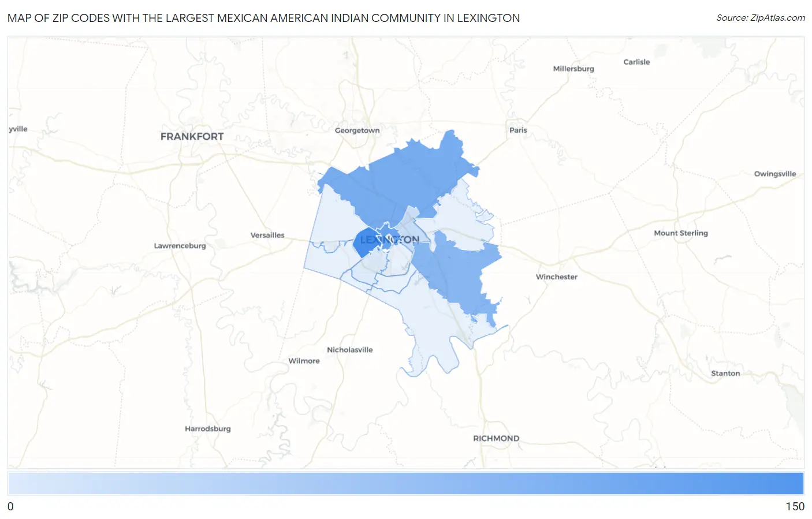This screenshot has height=519, width=812.
Task: Click the large medium-blue northern zip code region
Action: coord(398,179)
